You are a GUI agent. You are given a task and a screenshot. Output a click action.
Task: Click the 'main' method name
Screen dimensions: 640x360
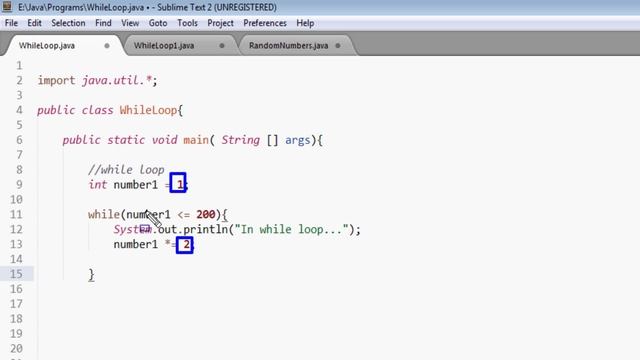[x=196, y=140]
